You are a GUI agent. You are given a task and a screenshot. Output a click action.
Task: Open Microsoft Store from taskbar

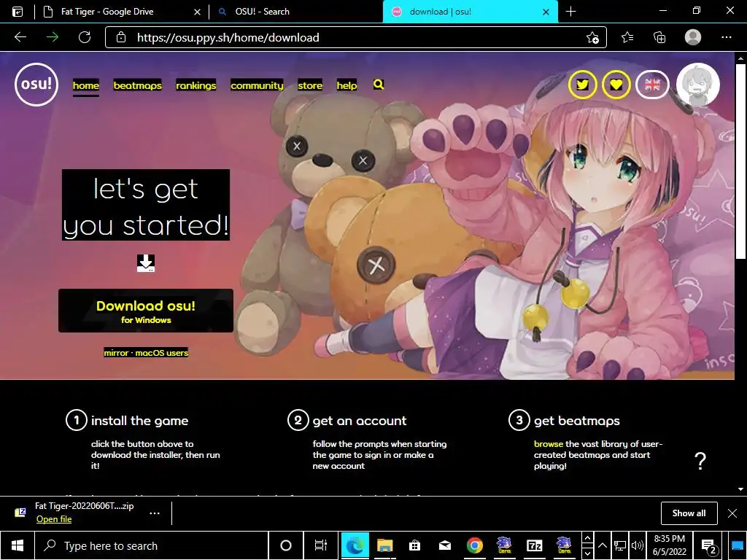(x=414, y=545)
